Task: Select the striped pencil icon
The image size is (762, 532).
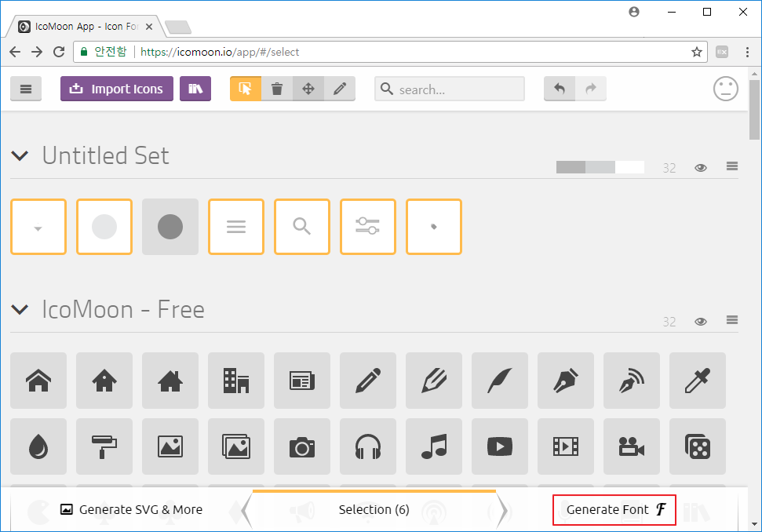Action: pos(434,381)
